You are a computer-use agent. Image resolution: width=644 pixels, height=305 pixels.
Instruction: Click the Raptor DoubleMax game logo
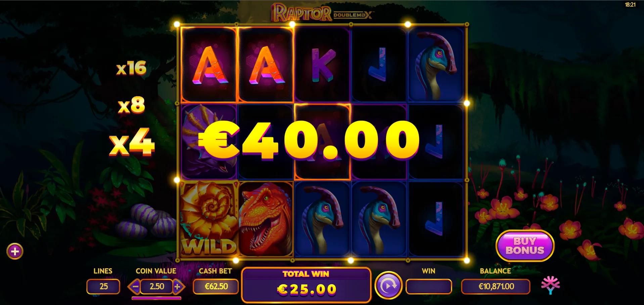(322, 13)
